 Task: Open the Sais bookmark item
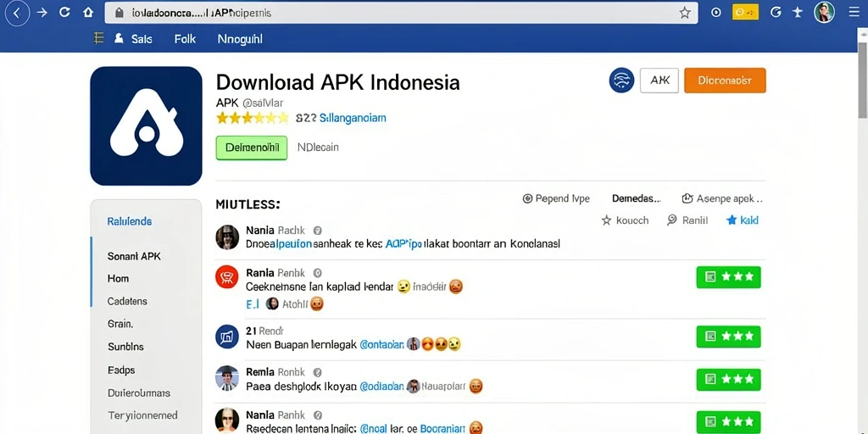[142, 39]
